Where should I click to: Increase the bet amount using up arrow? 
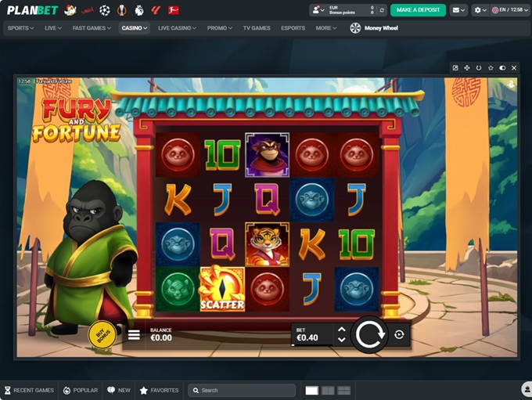click(341, 330)
